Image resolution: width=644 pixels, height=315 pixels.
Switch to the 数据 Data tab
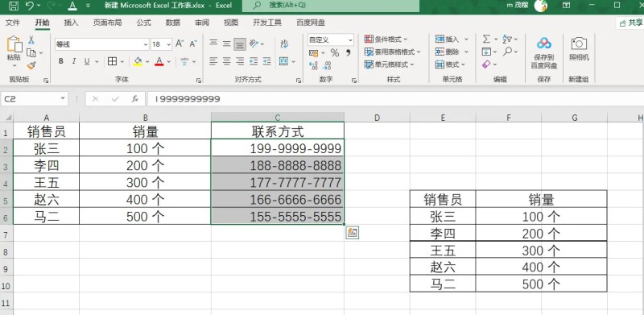[173, 23]
